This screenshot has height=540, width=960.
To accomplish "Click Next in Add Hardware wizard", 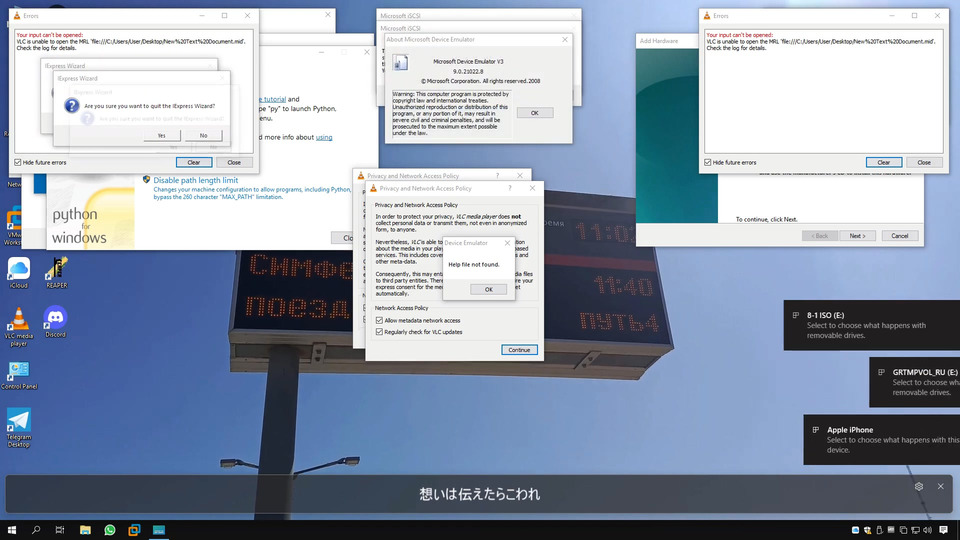I will click(857, 236).
